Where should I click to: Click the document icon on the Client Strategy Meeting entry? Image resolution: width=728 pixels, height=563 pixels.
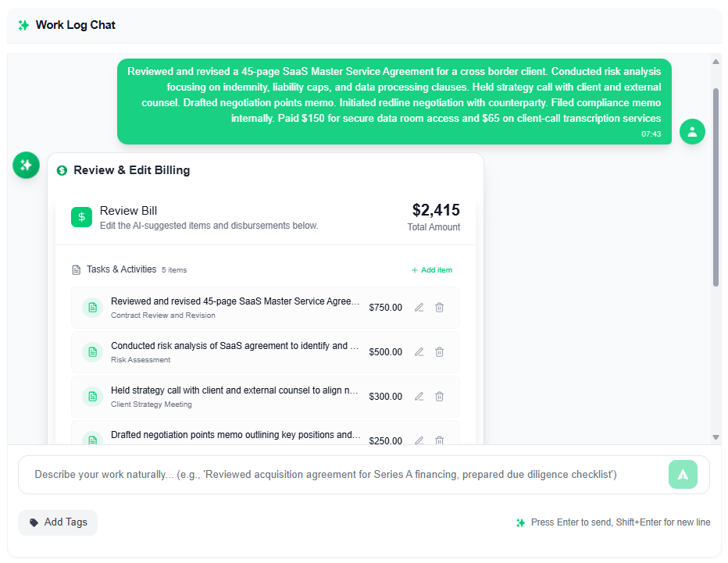click(x=92, y=396)
